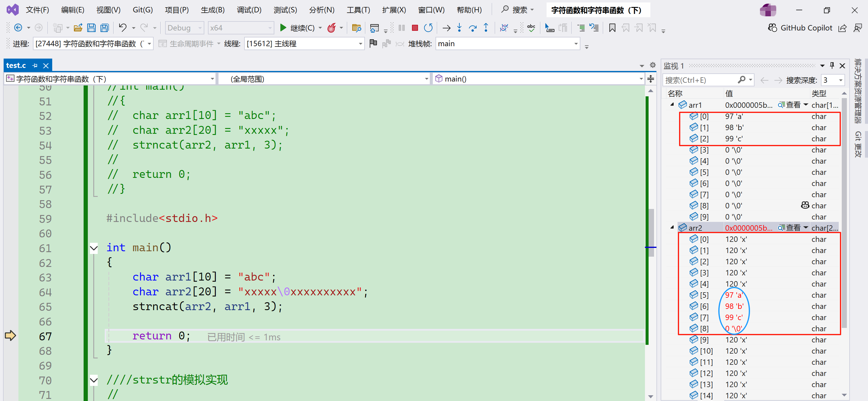Step out of the current function
868x401 pixels.
click(x=486, y=28)
